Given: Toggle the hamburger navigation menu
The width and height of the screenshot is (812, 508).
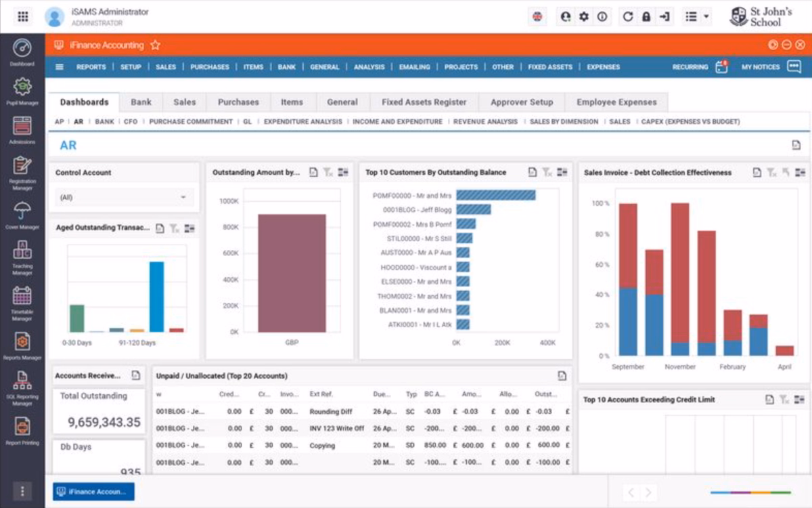Looking at the screenshot, I should [60, 67].
